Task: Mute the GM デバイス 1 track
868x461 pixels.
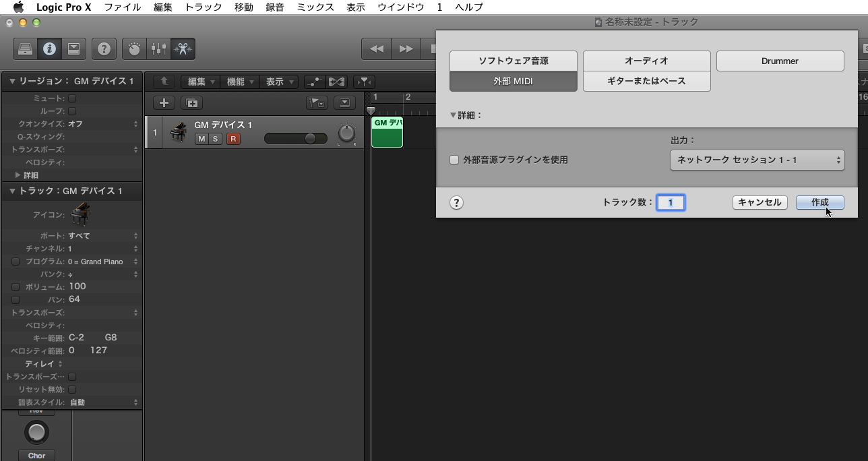Action: 201,139
